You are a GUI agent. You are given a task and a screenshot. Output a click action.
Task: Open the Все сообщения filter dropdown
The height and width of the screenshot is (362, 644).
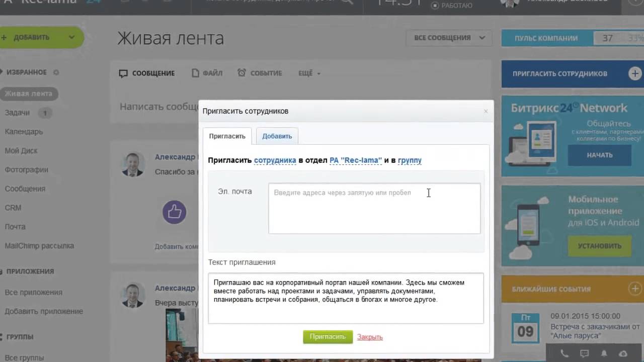point(448,38)
